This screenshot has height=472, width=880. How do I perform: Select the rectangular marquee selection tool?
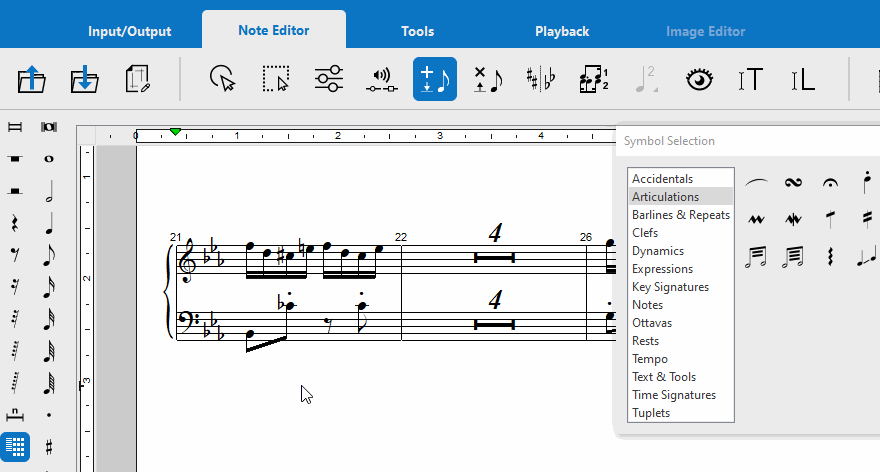click(x=275, y=80)
